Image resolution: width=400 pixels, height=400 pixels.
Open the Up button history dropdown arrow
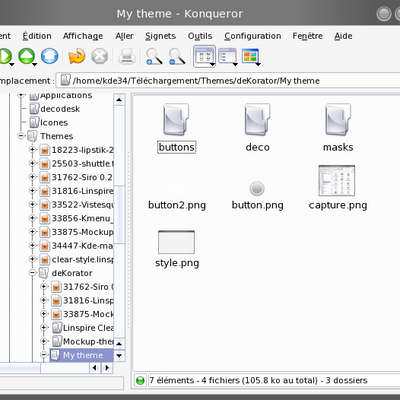point(35,64)
